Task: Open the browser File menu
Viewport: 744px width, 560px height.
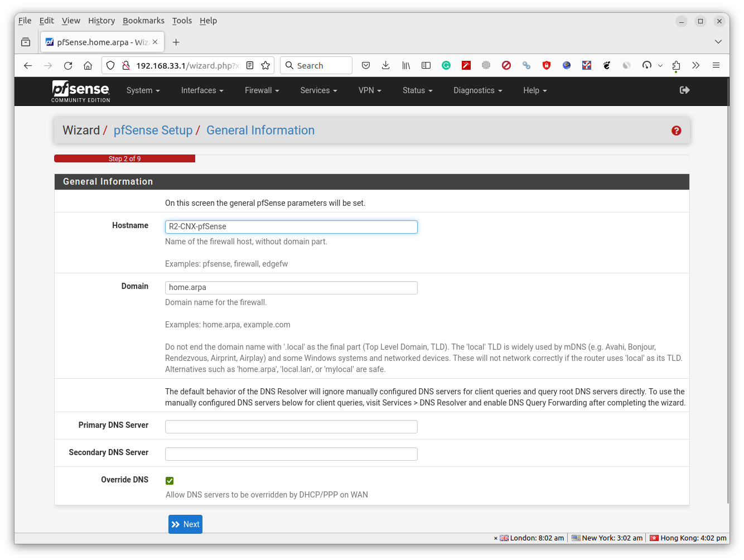Action: coord(25,21)
